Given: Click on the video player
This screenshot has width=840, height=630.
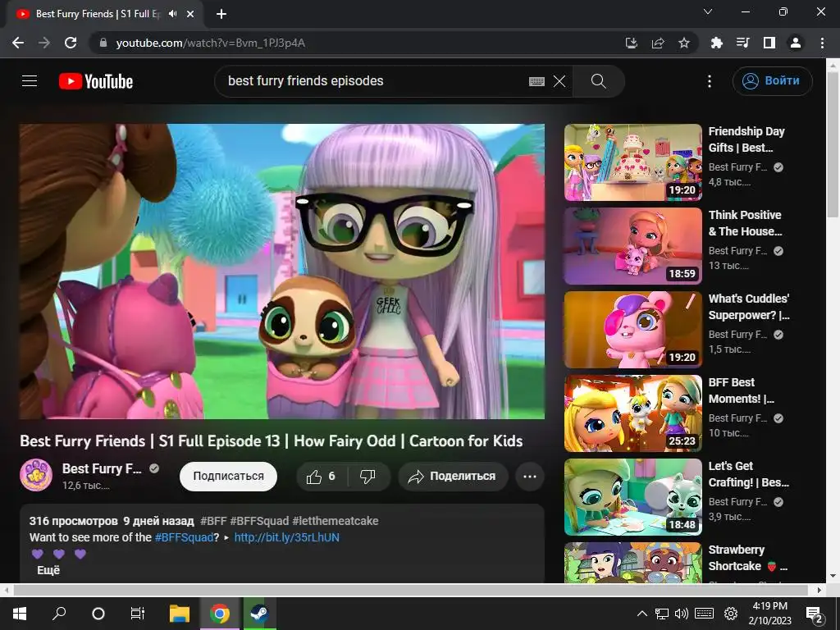Looking at the screenshot, I should pos(282,271).
